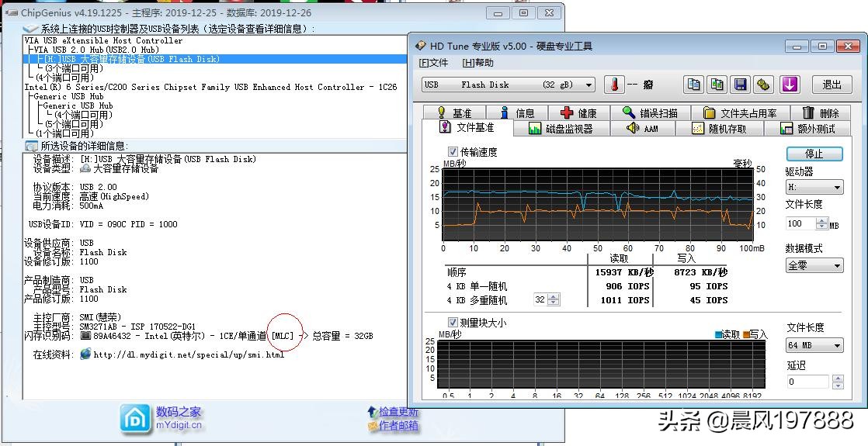The width and height of the screenshot is (868, 446).
Task: Click the 延迟 input field
Action: click(807, 382)
